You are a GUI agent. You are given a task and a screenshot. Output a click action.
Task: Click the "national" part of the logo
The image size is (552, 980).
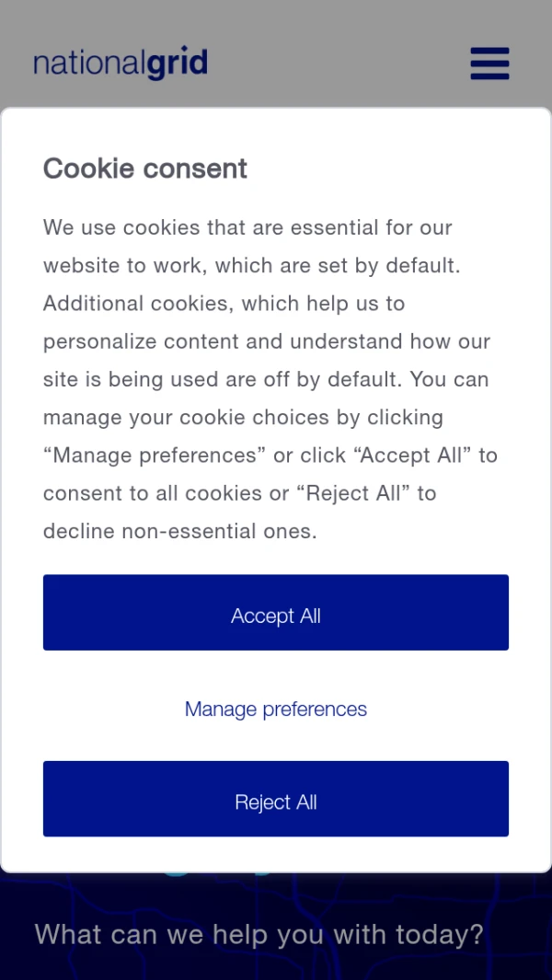88,63
